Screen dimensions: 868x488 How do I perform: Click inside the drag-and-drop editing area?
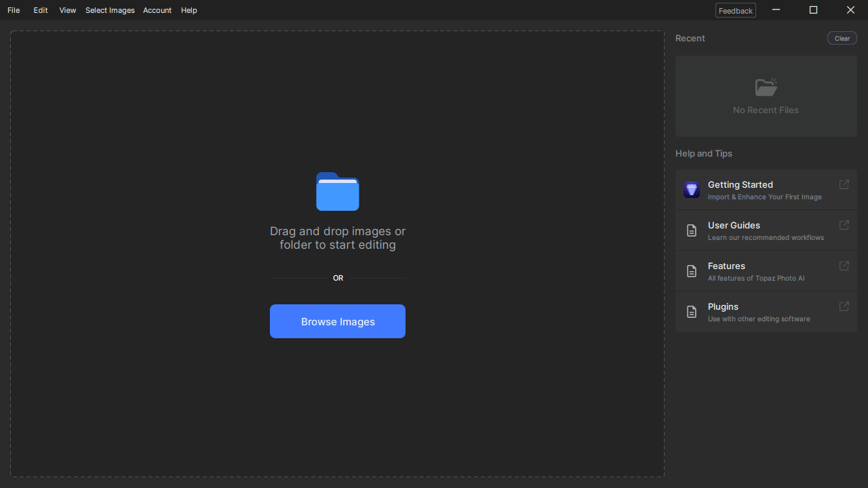click(337, 407)
